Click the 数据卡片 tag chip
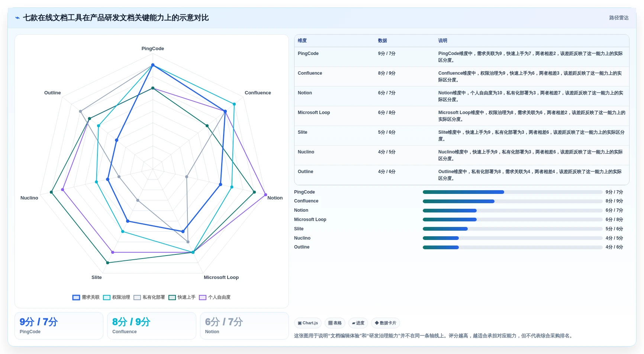The height and width of the screenshot is (354, 644). tap(386, 323)
